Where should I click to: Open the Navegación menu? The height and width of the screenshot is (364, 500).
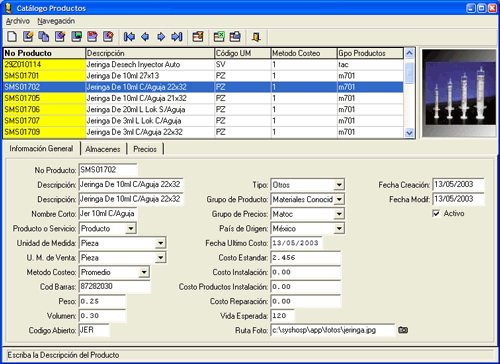[x=56, y=21]
